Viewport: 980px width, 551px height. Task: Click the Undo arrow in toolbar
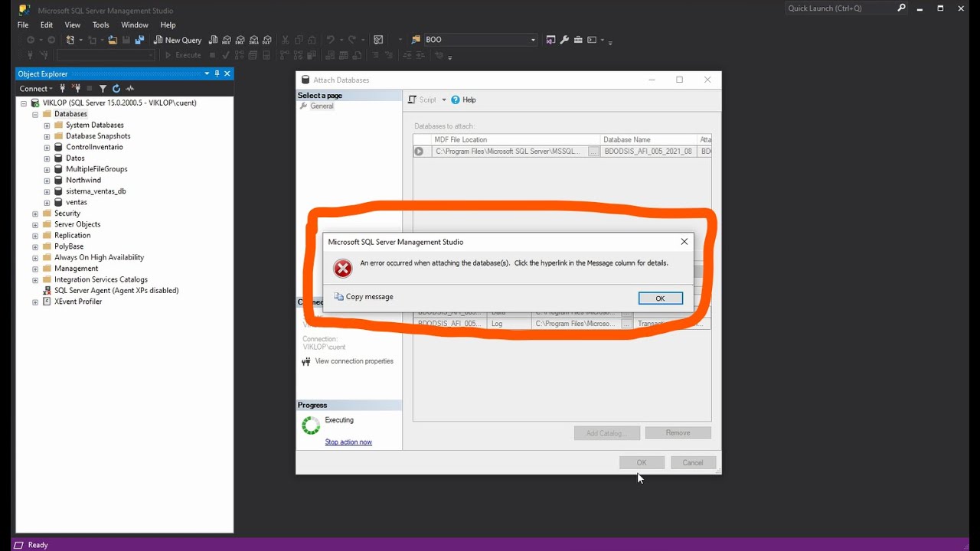click(330, 40)
